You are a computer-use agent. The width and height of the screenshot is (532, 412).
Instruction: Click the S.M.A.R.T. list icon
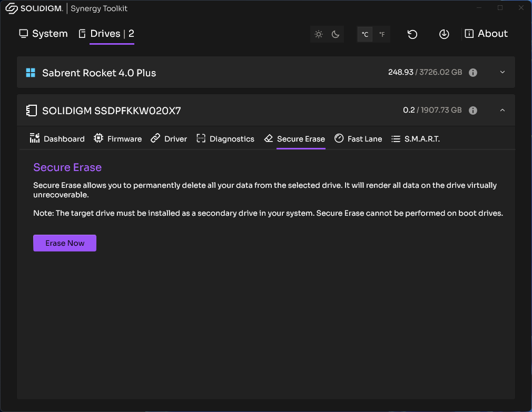396,139
